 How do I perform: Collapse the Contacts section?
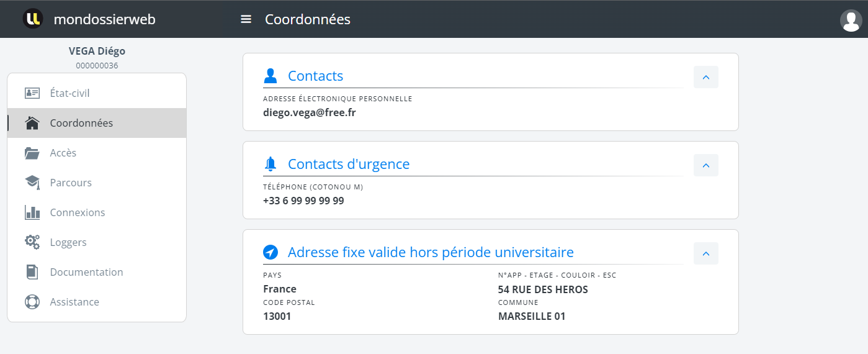point(705,77)
